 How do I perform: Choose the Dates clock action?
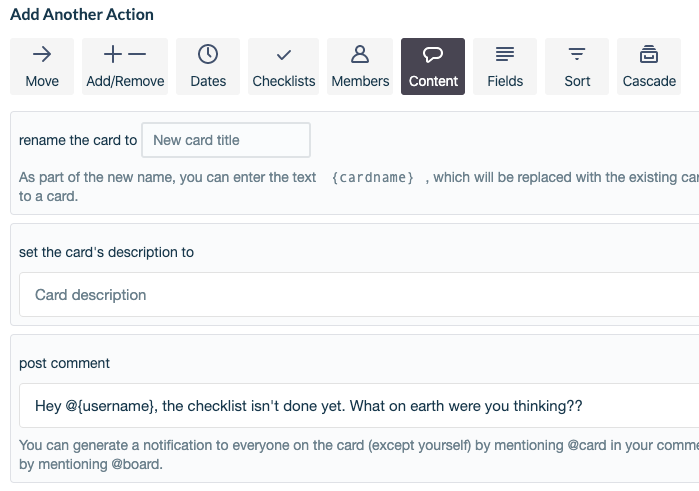208,66
